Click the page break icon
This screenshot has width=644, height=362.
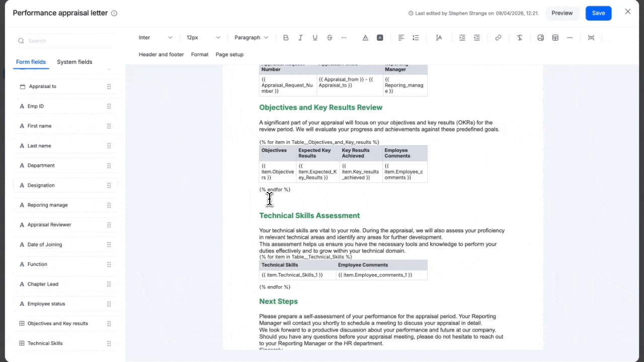pyautogui.click(x=591, y=38)
